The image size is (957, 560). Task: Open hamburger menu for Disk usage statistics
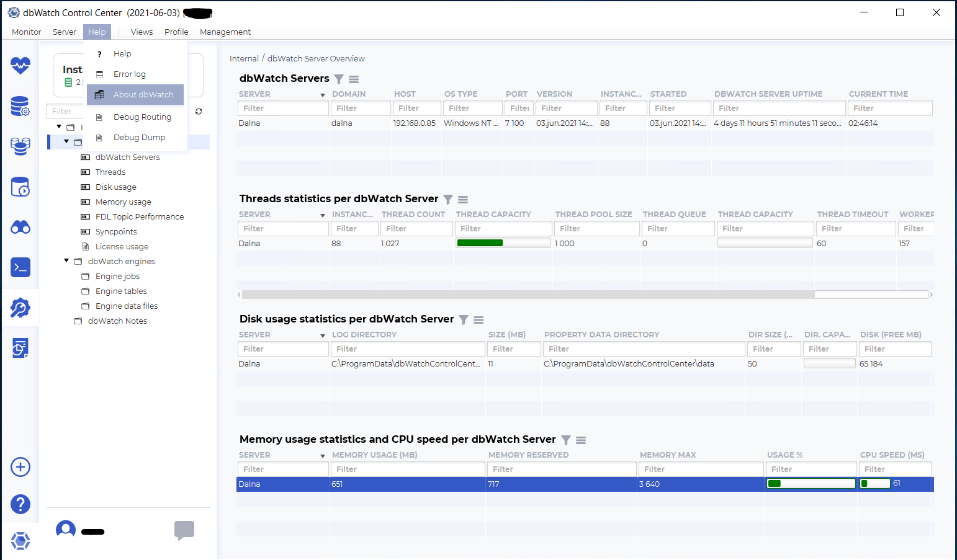478,320
